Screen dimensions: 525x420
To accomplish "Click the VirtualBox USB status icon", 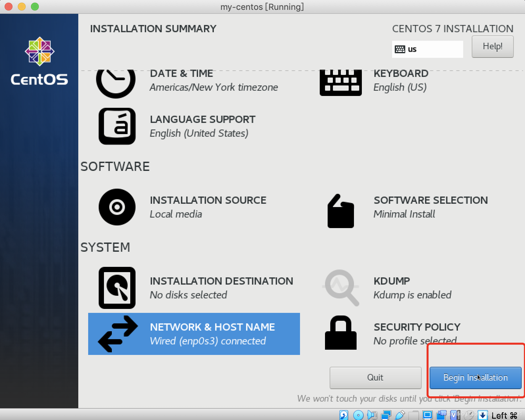I will [x=400, y=415].
